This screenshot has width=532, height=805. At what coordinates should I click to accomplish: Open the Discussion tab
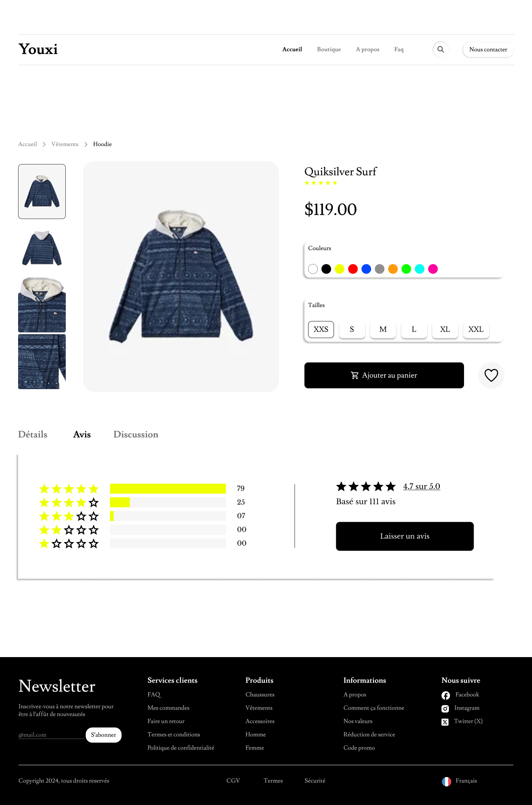click(x=136, y=434)
